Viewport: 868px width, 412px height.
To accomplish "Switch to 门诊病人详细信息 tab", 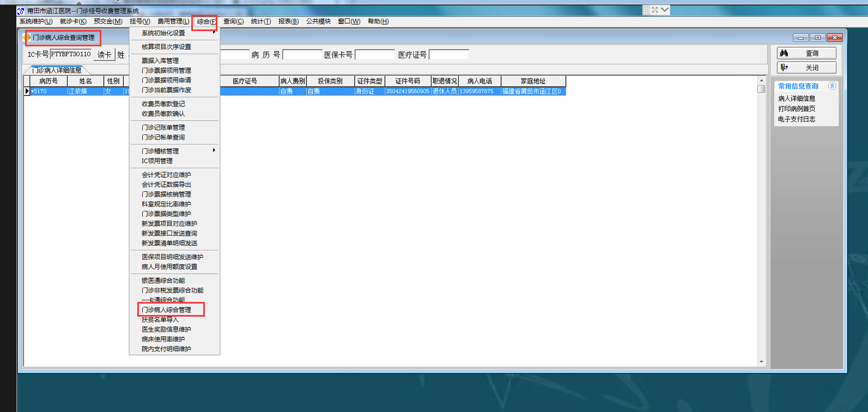I will tap(57, 70).
